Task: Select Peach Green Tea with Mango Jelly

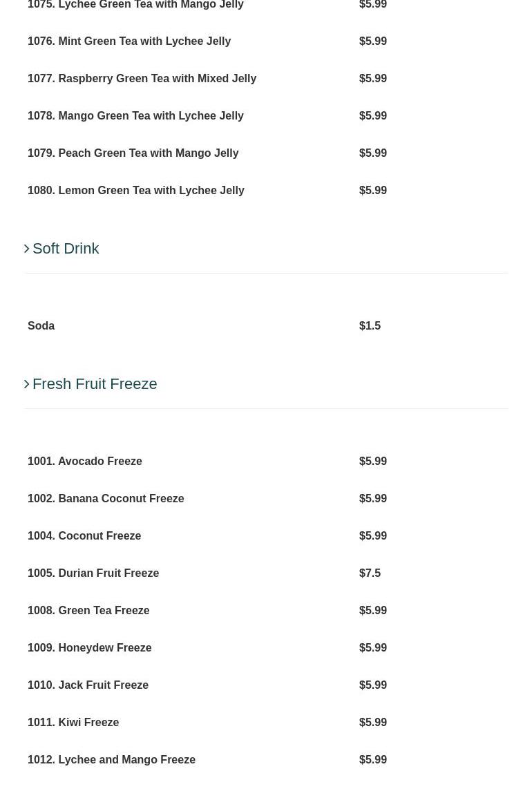Action: tap(133, 153)
